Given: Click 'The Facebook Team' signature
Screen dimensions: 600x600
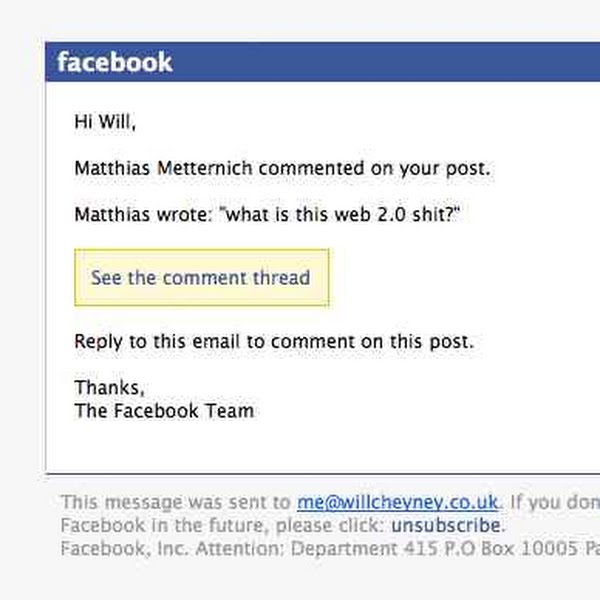Looking at the screenshot, I should tap(164, 410).
